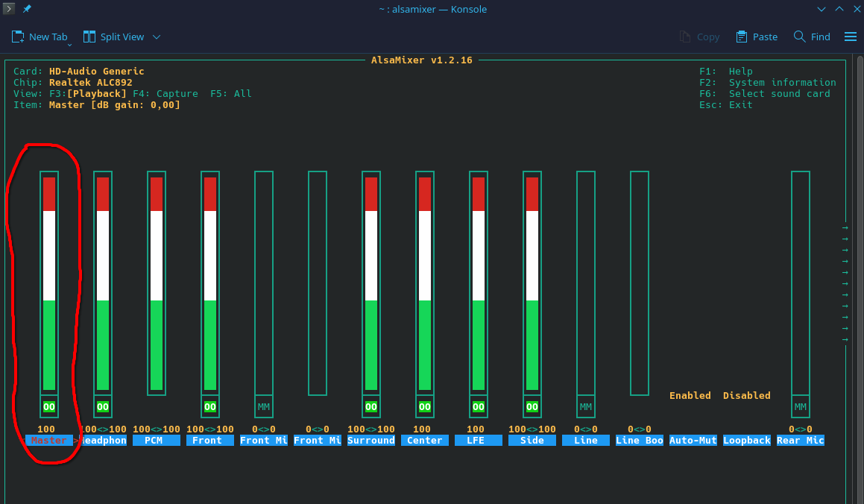Click the 'AlsaMixer v1.2.16' title text
Viewport: 864px width, 504px height.
point(421,60)
